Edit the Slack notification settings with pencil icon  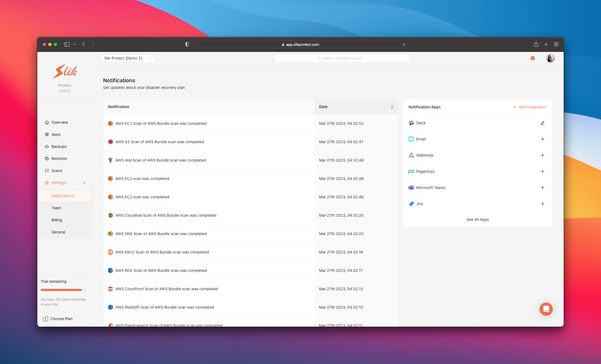pos(542,123)
